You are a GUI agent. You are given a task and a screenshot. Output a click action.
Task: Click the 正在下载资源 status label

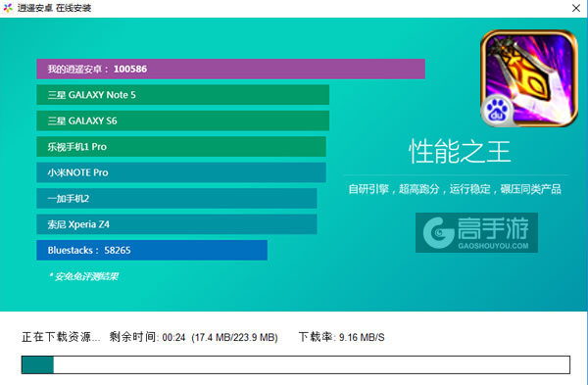pos(61,337)
